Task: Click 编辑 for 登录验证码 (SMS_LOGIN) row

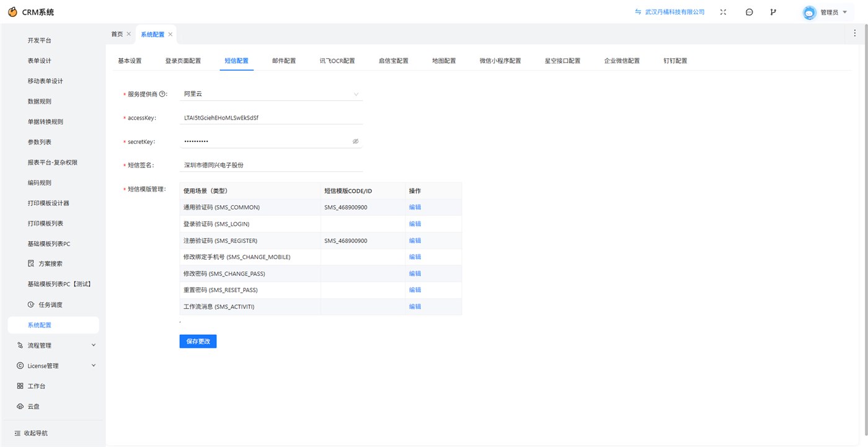Action: tap(415, 224)
